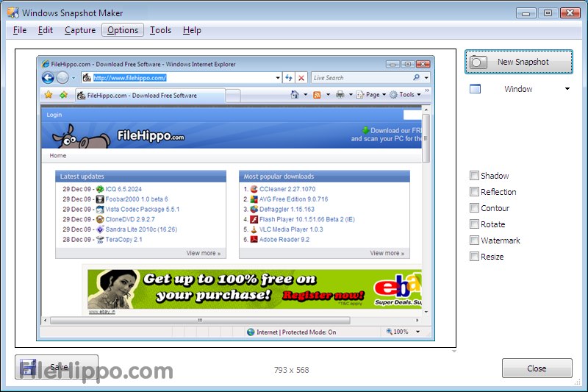Viewport: 588px width, 392px height.
Task: Enable the Rotate checkbox
Action: pyautogui.click(x=474, y=224)
